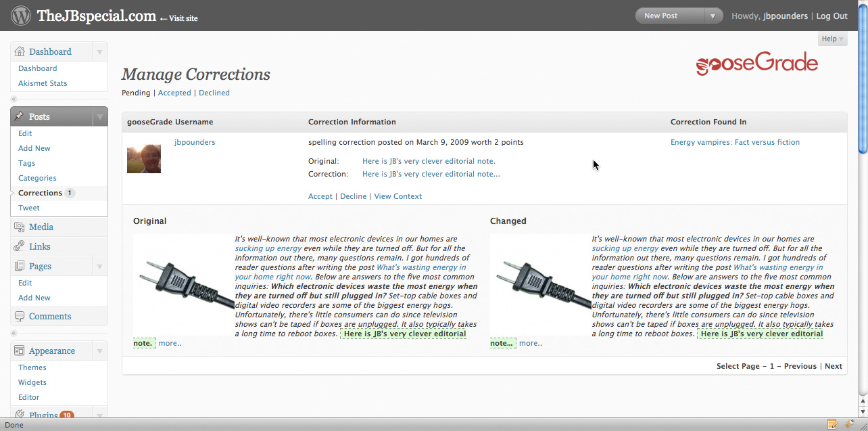Viewport: 868px width, 431px height.
Task: Click the power plug image under Changed
Action: click(x=541, y=285)
